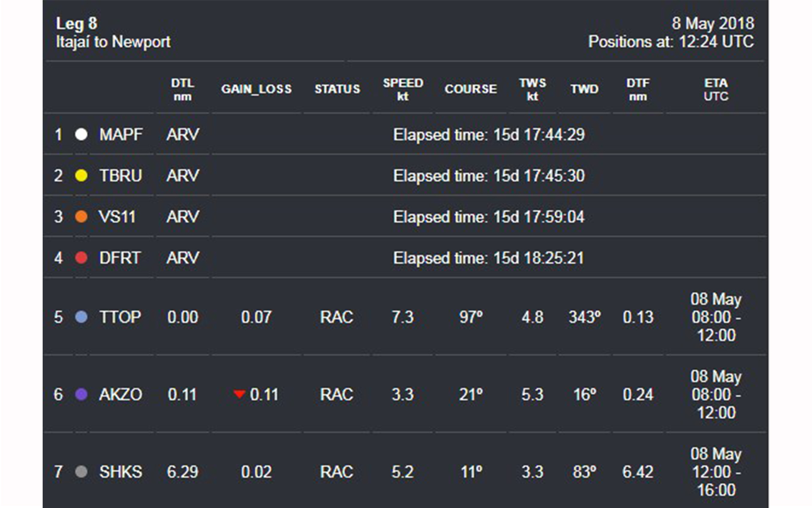This screenshot has height=508, width=812.
Task: Click the COURSE column header
Action: (x=470, y=89)
